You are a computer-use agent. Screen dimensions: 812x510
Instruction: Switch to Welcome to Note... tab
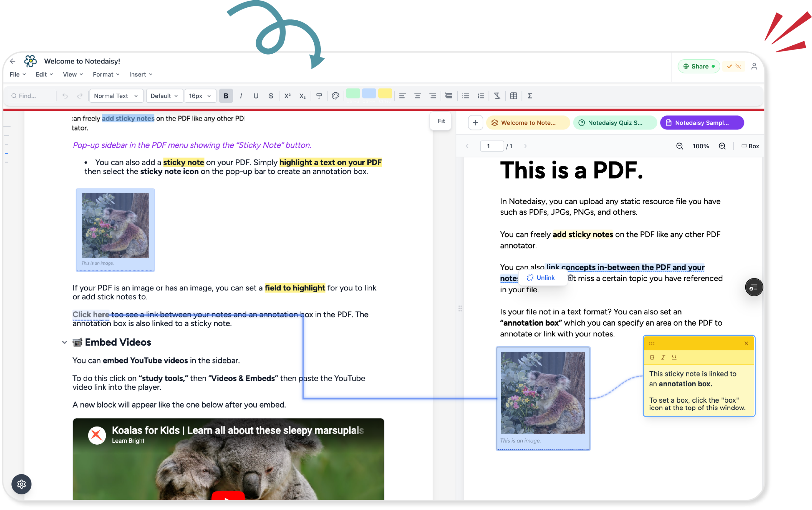point(528,123)
